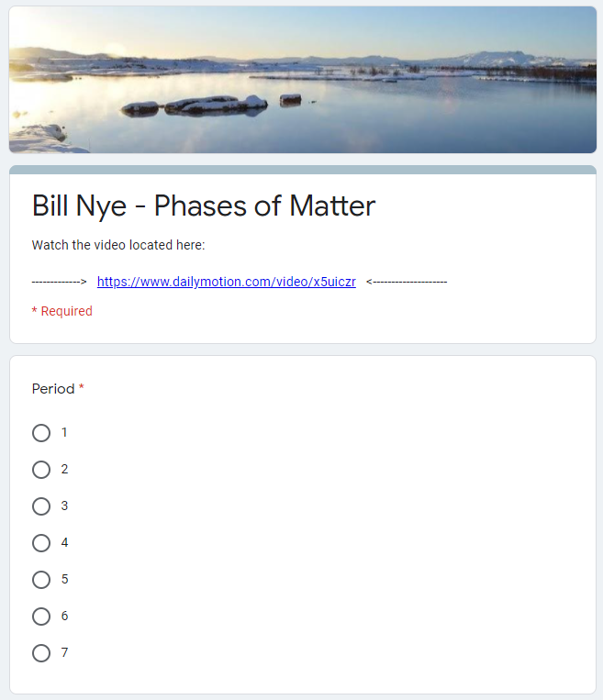The width and height of the screenshot is (603, 700).
Task: Select Period 7 radio button
Action: point(41,653)
